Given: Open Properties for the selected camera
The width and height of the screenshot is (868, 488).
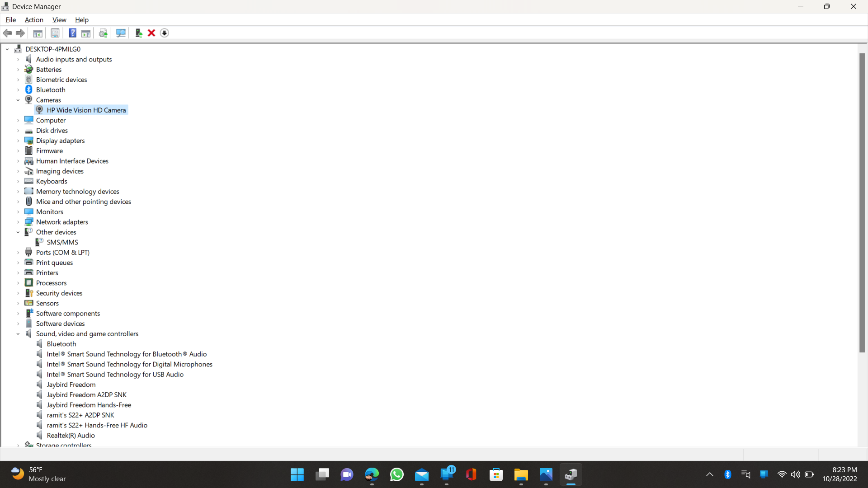Looking at the screenshot, I should tap(55, 33).
